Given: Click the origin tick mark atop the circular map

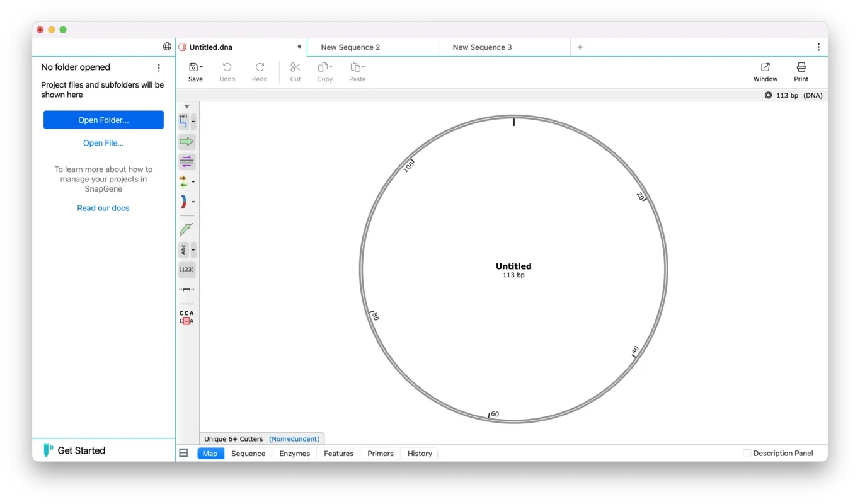Looking at the screenshot, I should (x=513, y=122).
